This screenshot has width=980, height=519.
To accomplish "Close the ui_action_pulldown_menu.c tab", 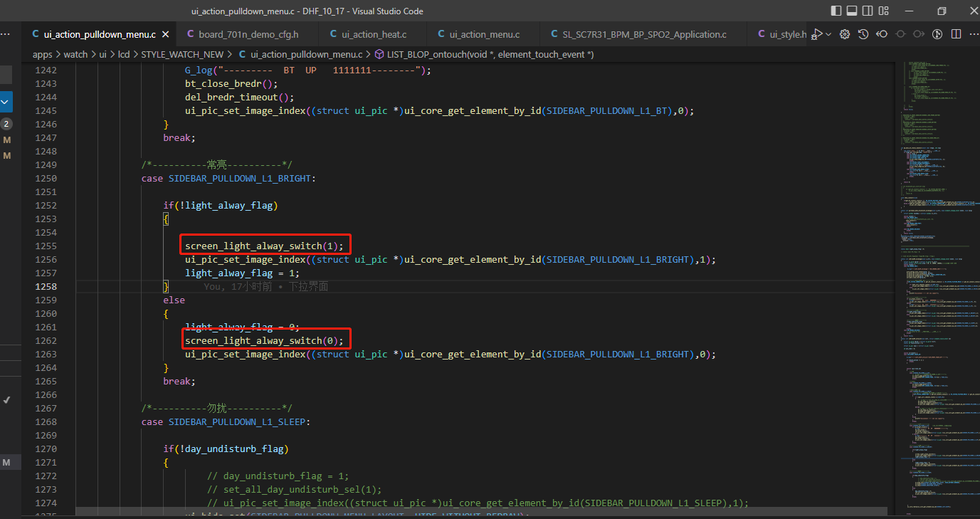I will (165, 34).
